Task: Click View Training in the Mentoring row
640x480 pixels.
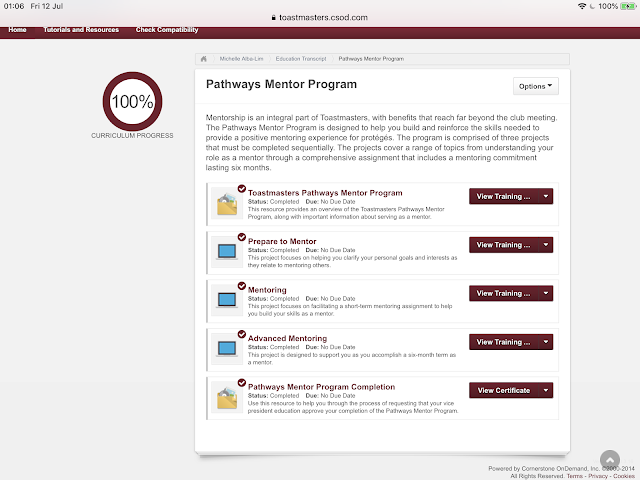Action: 504,293
